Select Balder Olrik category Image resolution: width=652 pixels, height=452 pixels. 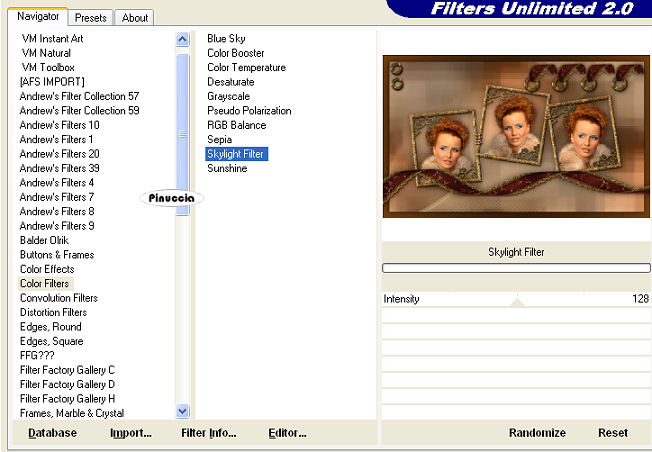(x=44, y=240)
